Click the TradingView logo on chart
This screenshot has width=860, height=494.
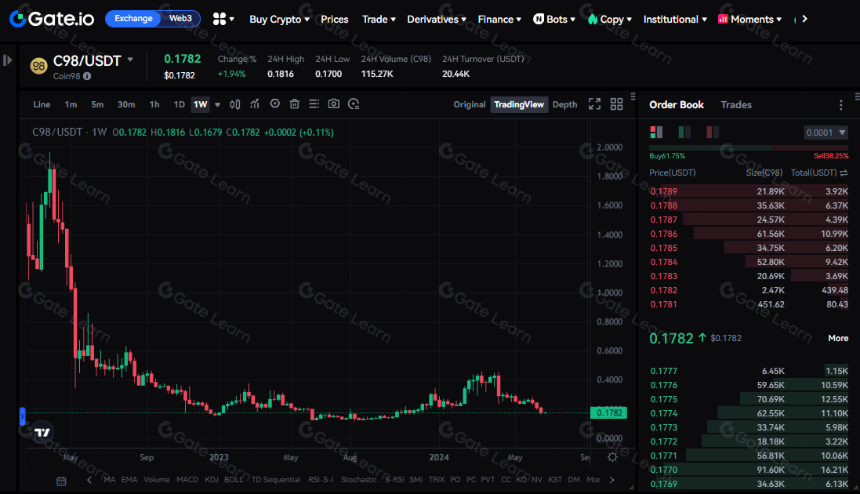coord(42,433)
